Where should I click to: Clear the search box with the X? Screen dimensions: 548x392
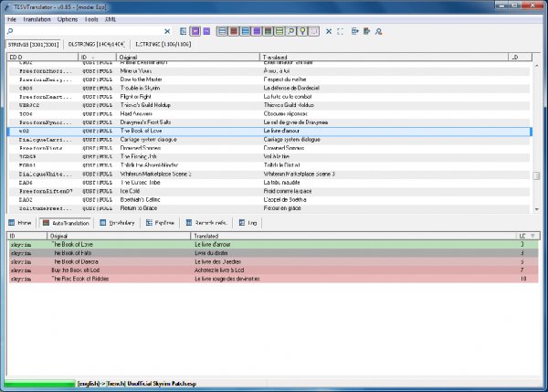click(x=167, y=31)
